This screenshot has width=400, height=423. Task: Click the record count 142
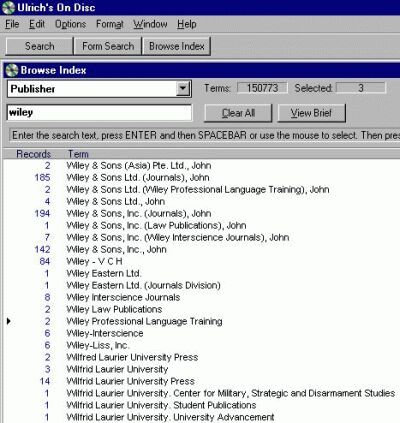click(x=42, y=250)
